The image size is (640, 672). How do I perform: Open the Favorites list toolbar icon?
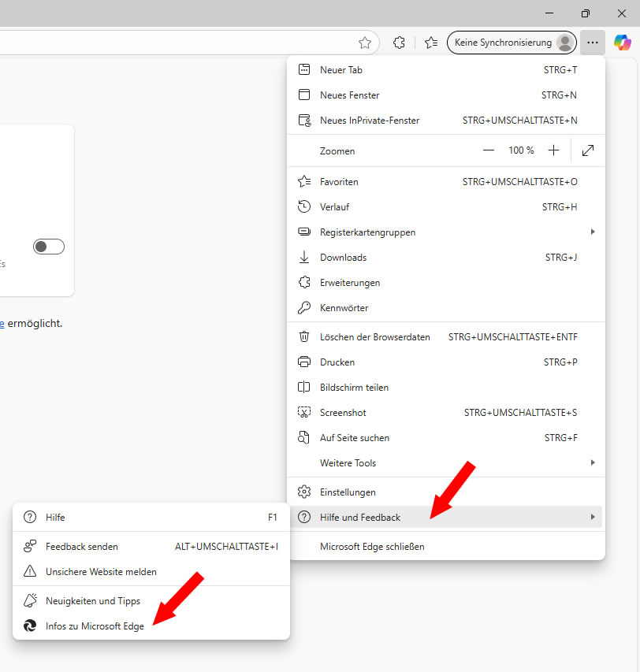pyautogui.click(x=431, y=43)
